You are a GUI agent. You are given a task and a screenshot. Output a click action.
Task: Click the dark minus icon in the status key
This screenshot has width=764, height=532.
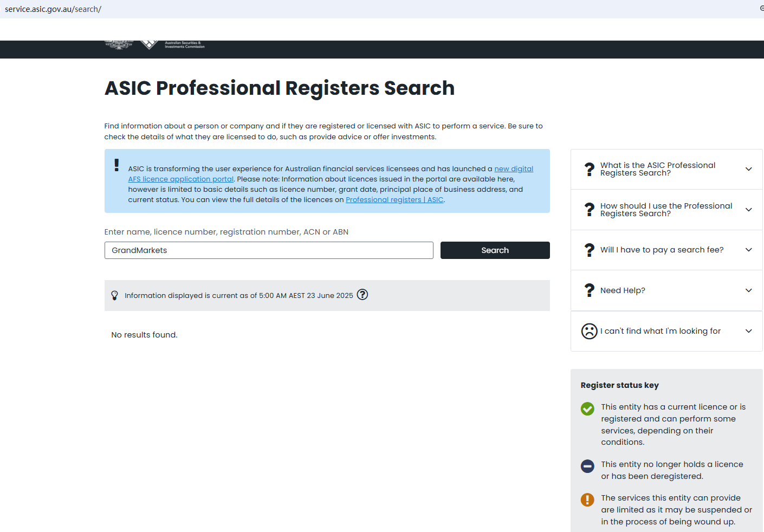[x=587, y=466]
